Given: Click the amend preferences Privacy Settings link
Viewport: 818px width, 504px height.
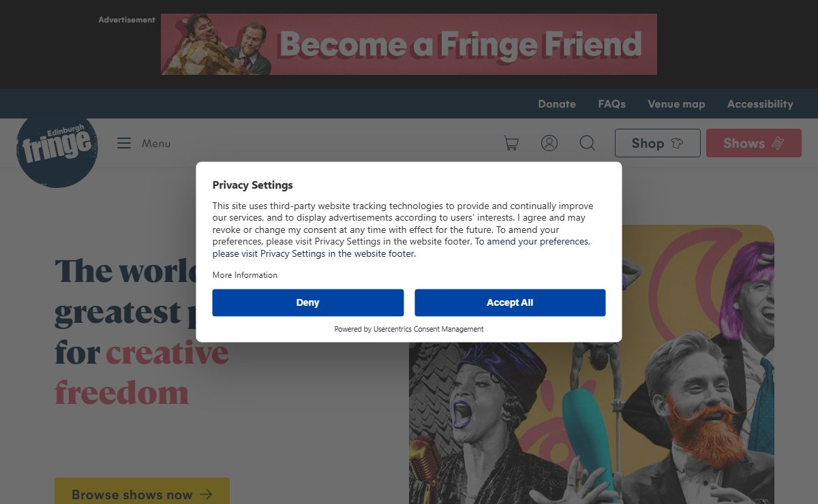Looking at the screenshot, I should [x=401, y=248].
